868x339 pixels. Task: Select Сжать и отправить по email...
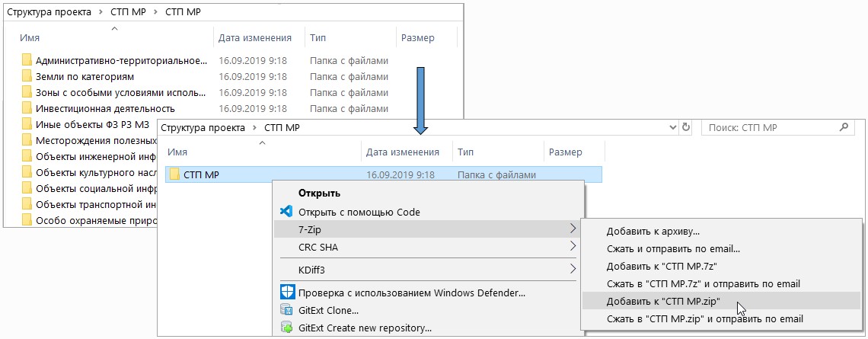point(673,249)
